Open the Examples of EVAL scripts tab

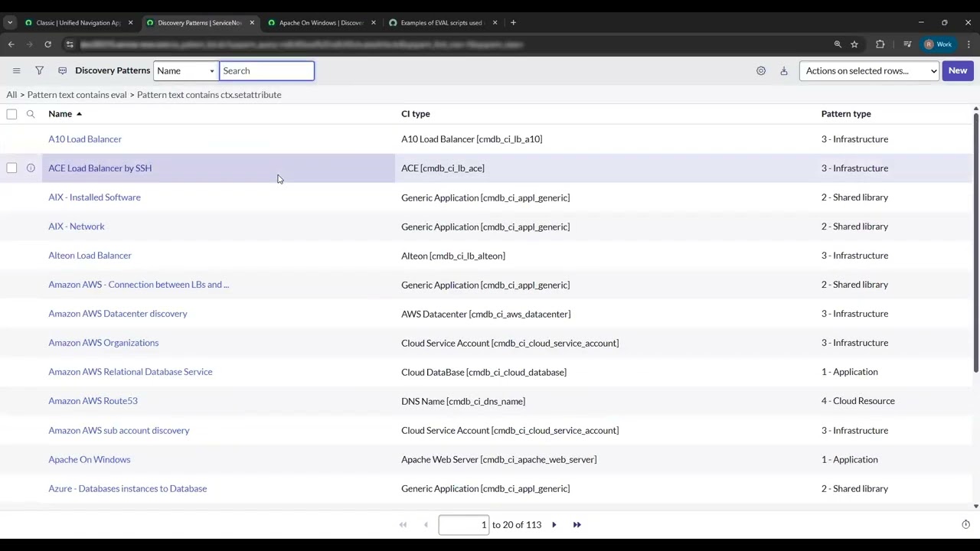[441, 22]
